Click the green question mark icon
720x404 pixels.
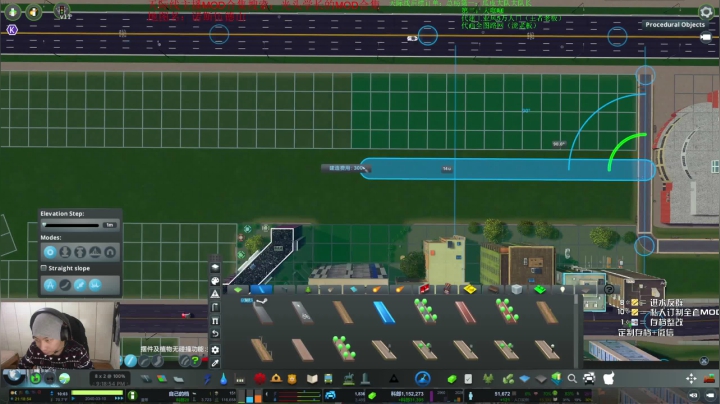pyautogui.click(x=196, y=361)
